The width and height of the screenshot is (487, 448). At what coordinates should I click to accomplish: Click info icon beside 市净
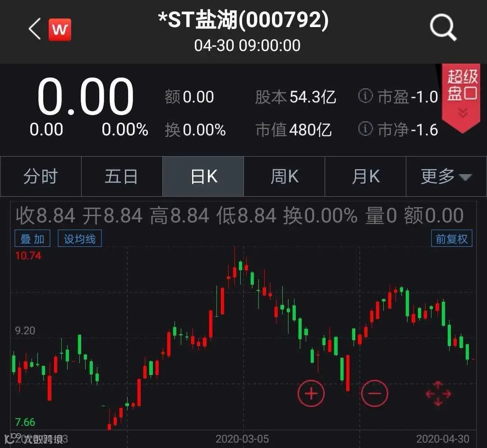pyautogui.click(x=365, y=128)
